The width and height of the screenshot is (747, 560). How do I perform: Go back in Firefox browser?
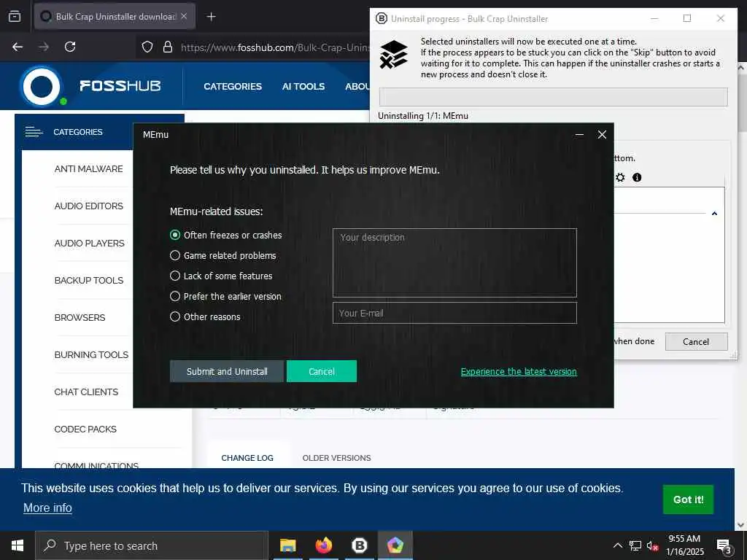click(x=18, y=47)
